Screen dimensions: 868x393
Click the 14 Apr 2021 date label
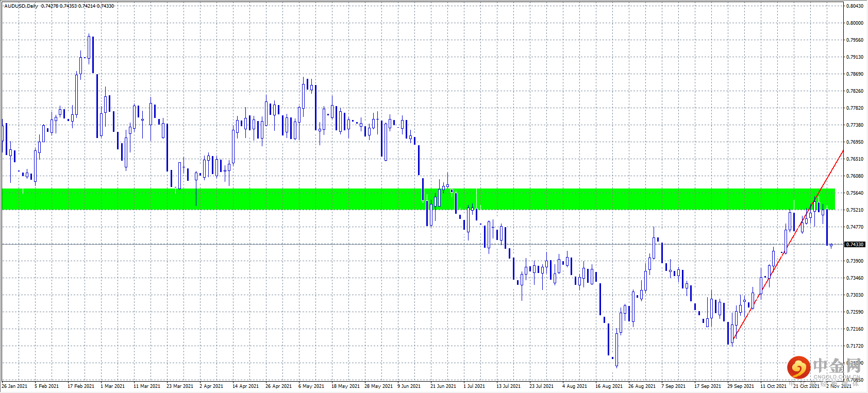pos(246,386)
